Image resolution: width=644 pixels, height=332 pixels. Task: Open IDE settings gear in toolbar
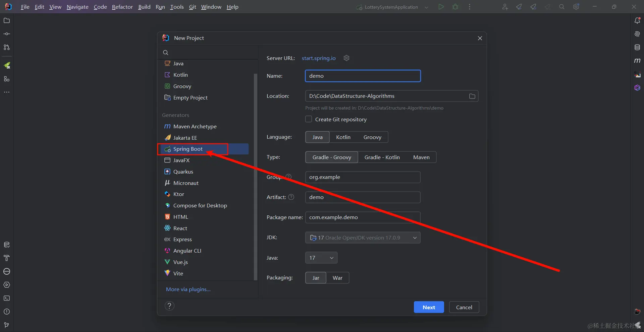coord(576,7)
